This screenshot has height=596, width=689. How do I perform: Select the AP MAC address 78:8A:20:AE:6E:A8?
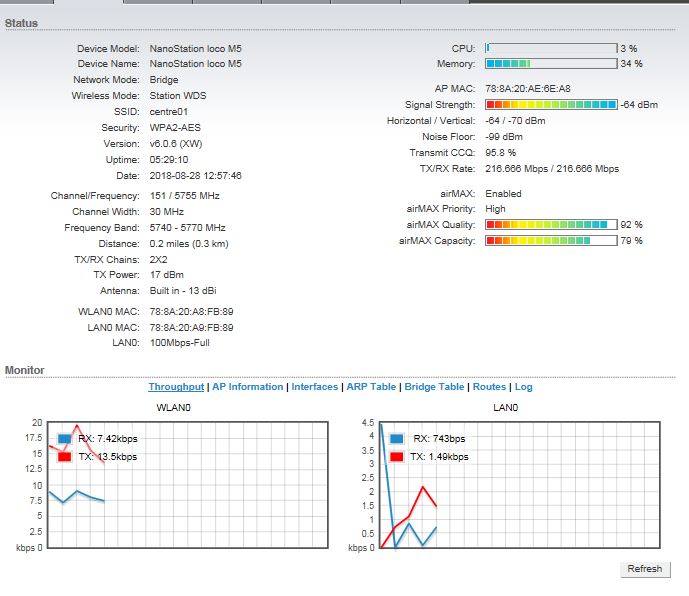click(x=528, y=89)
